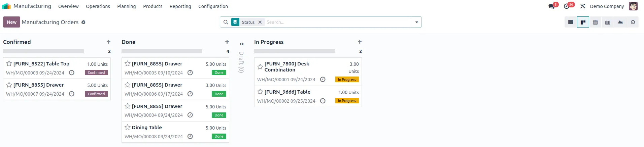644x147 pixels.
Task: Open the user avatar menu
Action: click(x=633, y=6)
